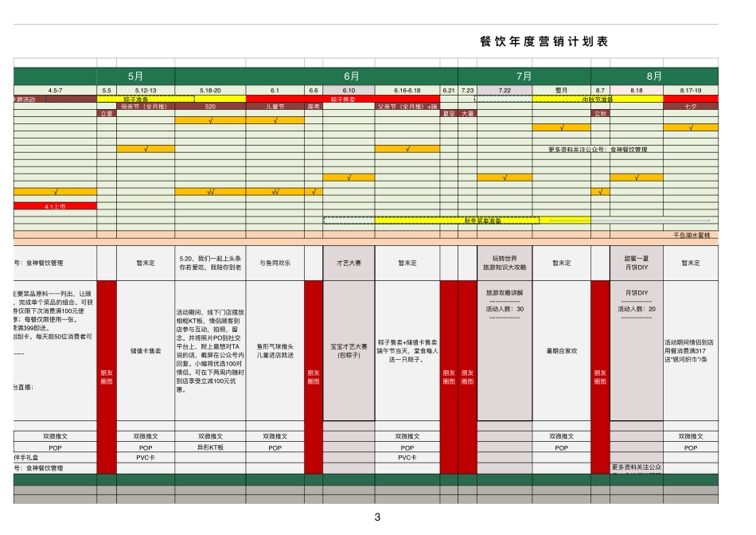756x535 pixels.
Task: Click the 父亲节 holiday cell
Action: 407,106
